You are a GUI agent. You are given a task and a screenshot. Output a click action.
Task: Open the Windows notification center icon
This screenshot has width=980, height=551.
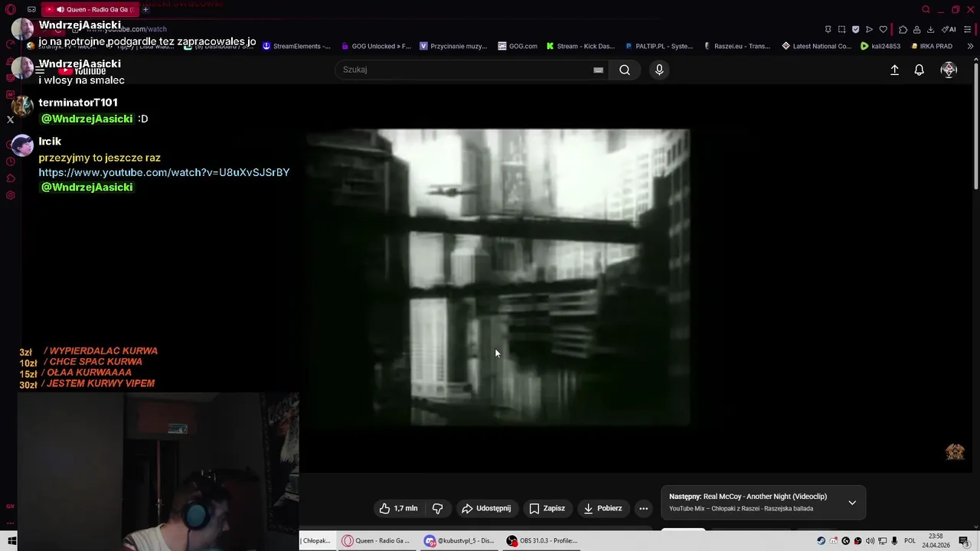[x=964, y=541]
